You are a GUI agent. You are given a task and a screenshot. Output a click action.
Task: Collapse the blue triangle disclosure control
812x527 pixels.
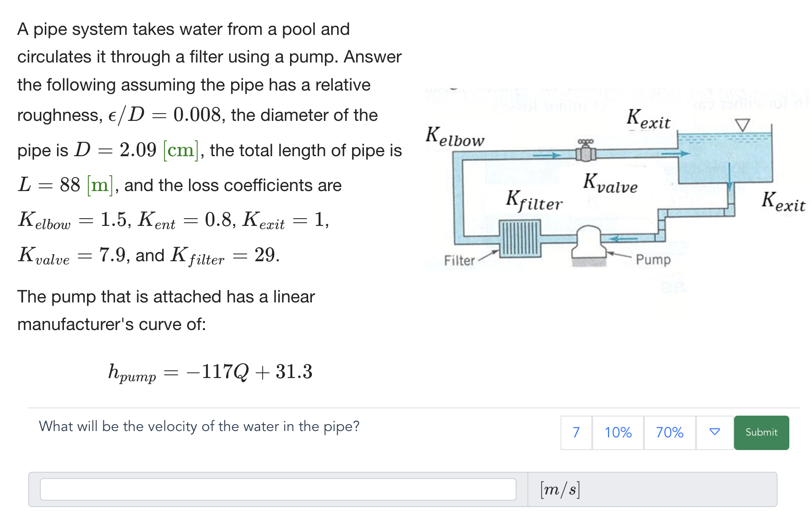pyautogui.click(x=714, y=432)
